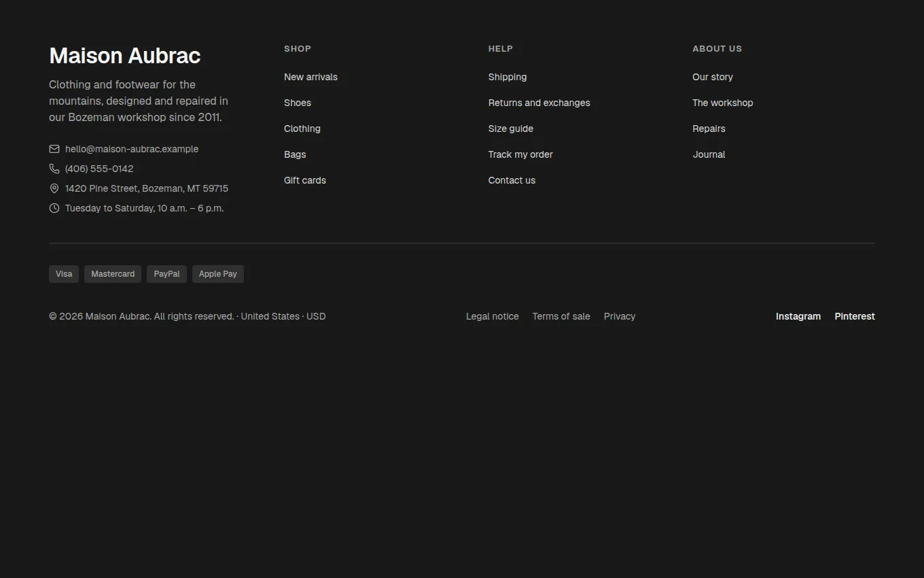This screenshot has width=924, height=578.
Task: Open the New arrivals link
Action: 310,77
